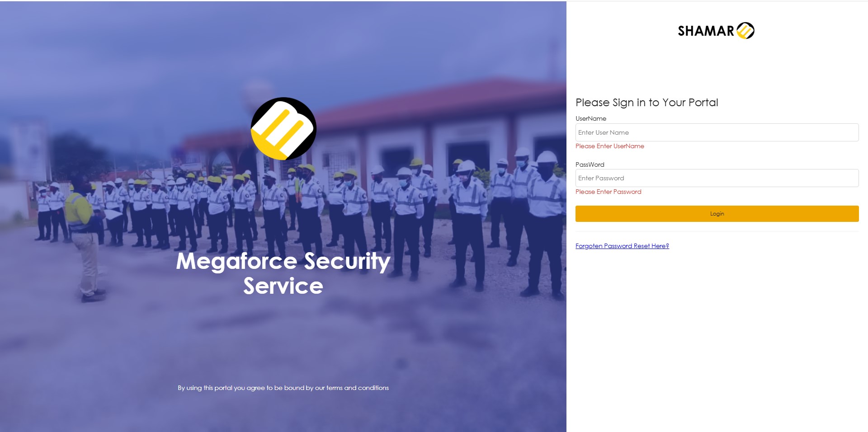Click the Please Enter UserName error message
Screen dimensions: 868x432
click(610, 146)
